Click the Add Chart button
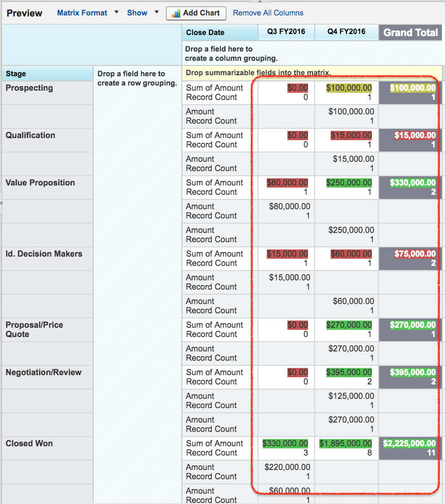The image size is (445, 504). pos(196,13)
